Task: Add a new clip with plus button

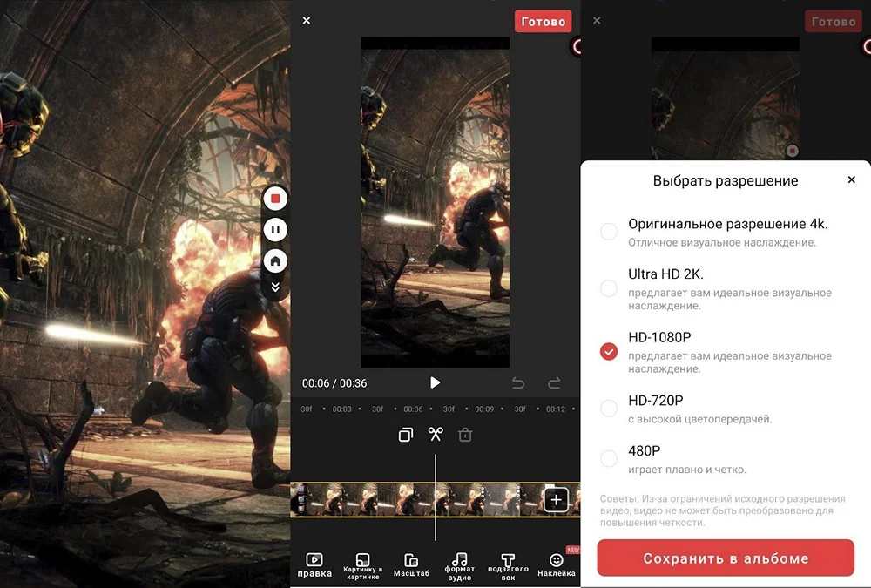Action: pyautogui.click(x=557, y=500)
